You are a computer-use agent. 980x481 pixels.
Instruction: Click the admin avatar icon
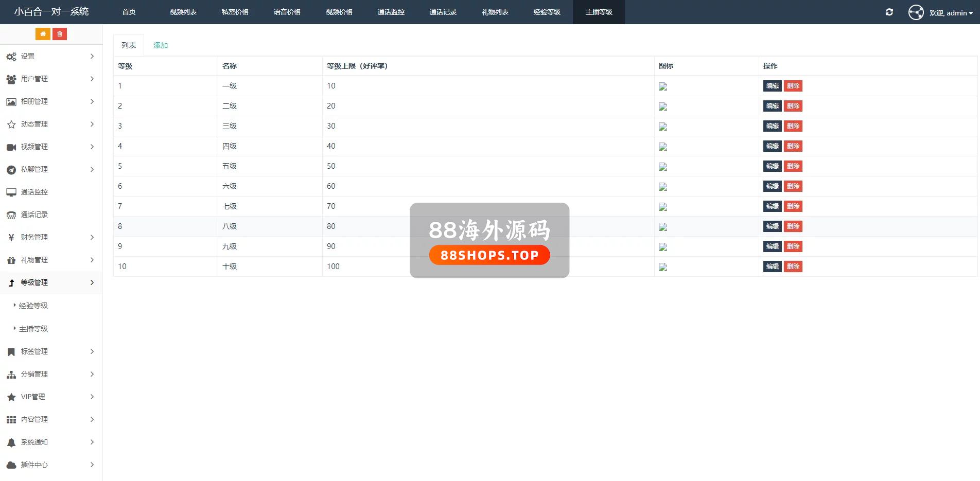tap(916, 12)
